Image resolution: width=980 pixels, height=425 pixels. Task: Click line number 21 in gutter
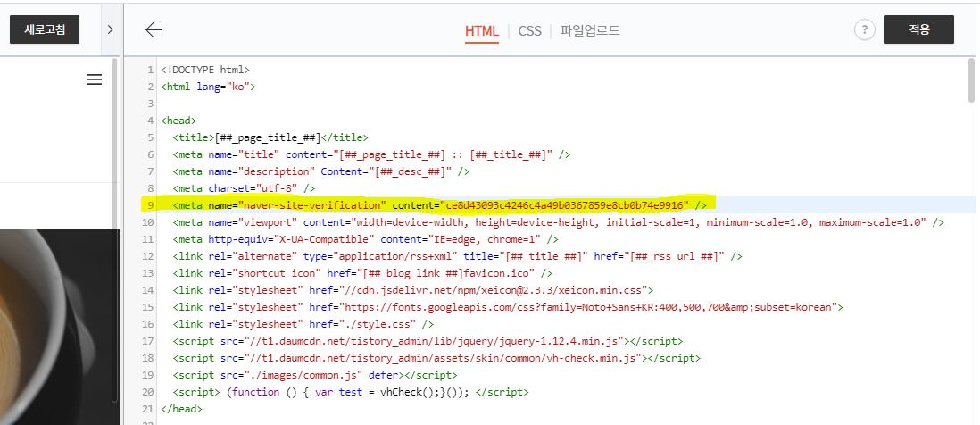[x=147, y=409]
